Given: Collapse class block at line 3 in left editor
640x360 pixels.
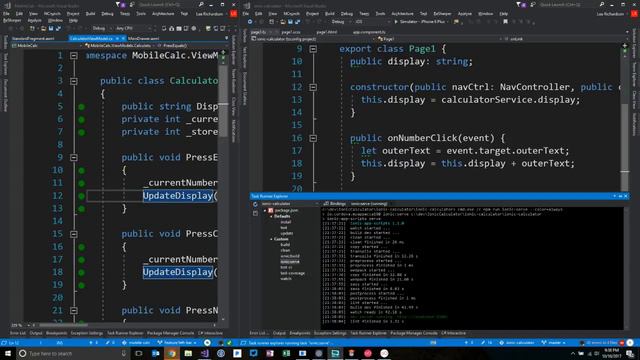Looking at the screenshot, I should pyautogui.click(x=74, y=81).
